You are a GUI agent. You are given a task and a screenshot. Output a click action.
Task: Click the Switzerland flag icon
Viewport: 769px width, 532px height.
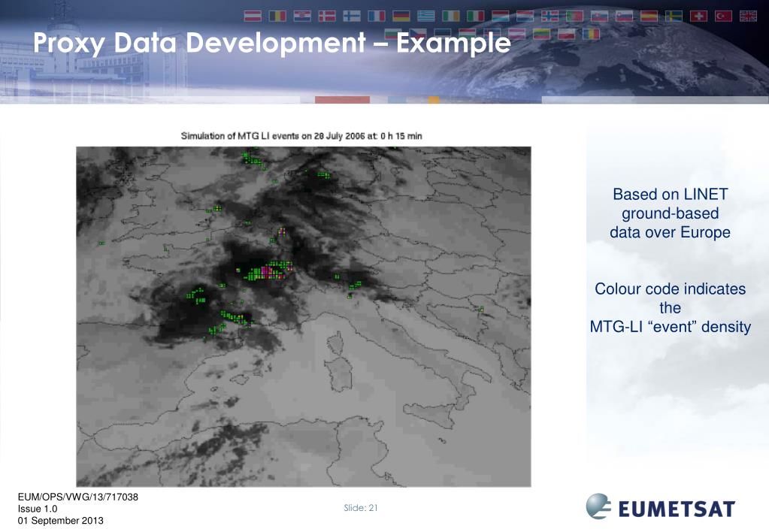(698, 17)
